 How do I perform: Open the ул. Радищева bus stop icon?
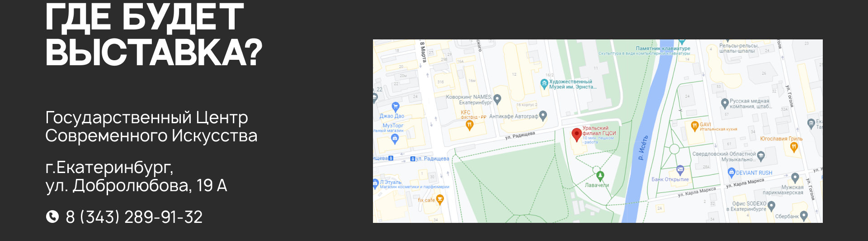tap(412, 159)
